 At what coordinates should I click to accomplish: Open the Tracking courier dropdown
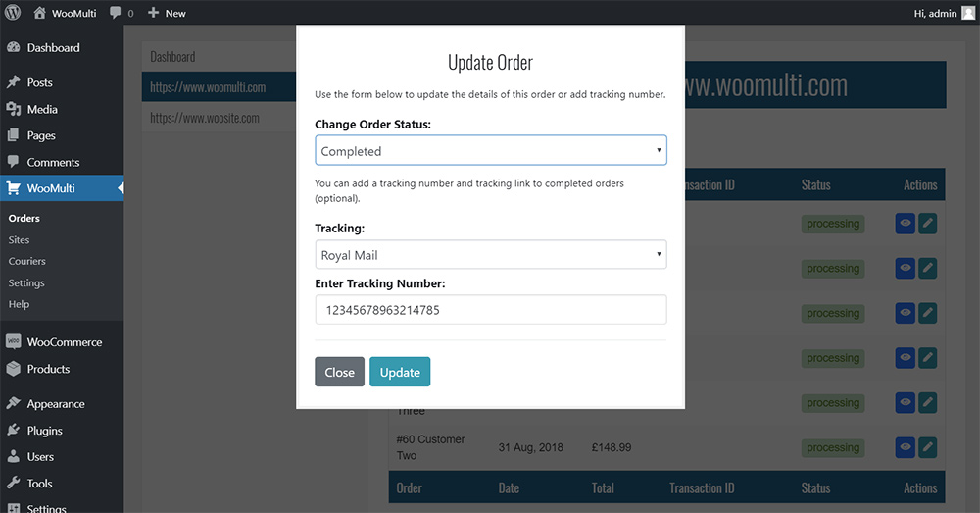[x=490, y=255]
